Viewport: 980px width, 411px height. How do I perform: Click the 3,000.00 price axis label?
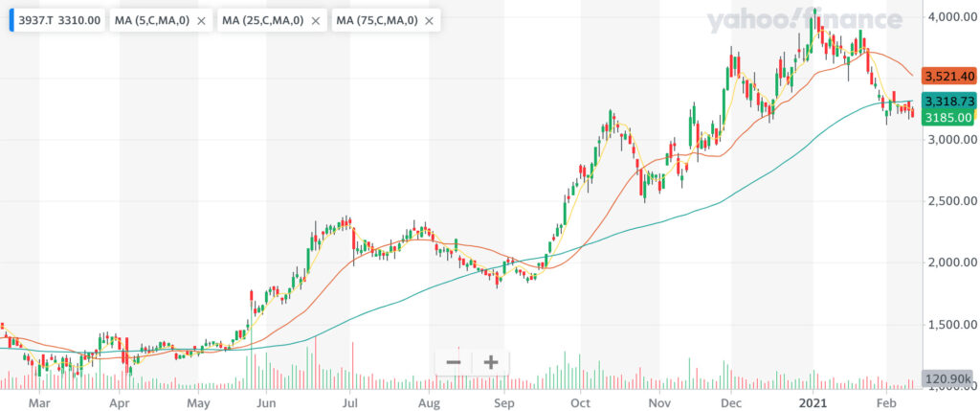click(950, 140)
